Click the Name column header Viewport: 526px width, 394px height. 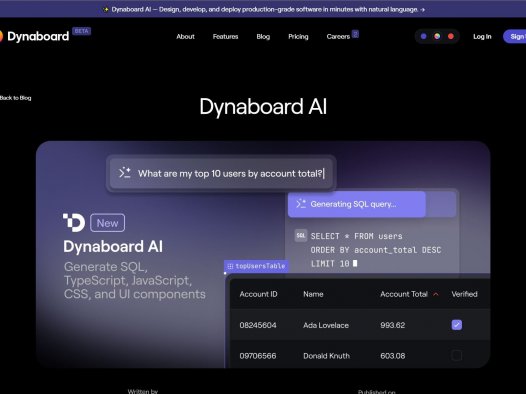coord(313,294)
